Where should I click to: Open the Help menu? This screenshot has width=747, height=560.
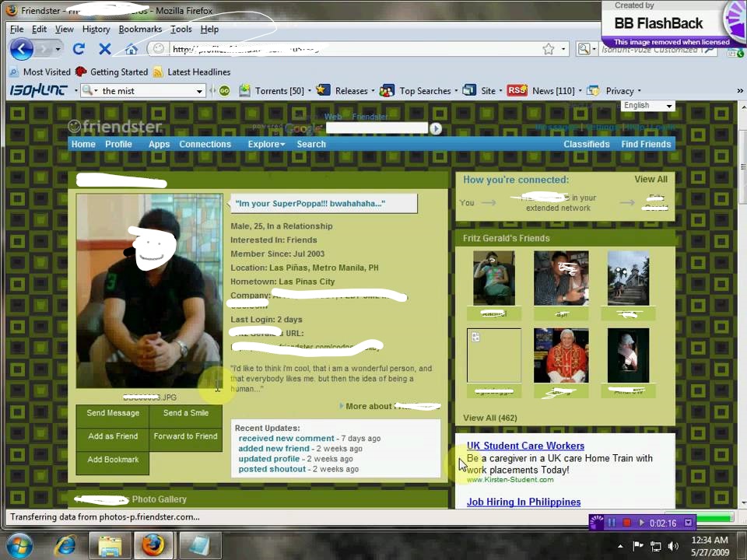pos(209,29)
